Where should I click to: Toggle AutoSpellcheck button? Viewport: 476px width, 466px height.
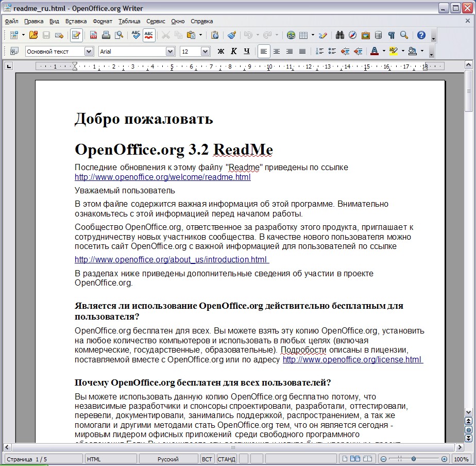point(149,35)
